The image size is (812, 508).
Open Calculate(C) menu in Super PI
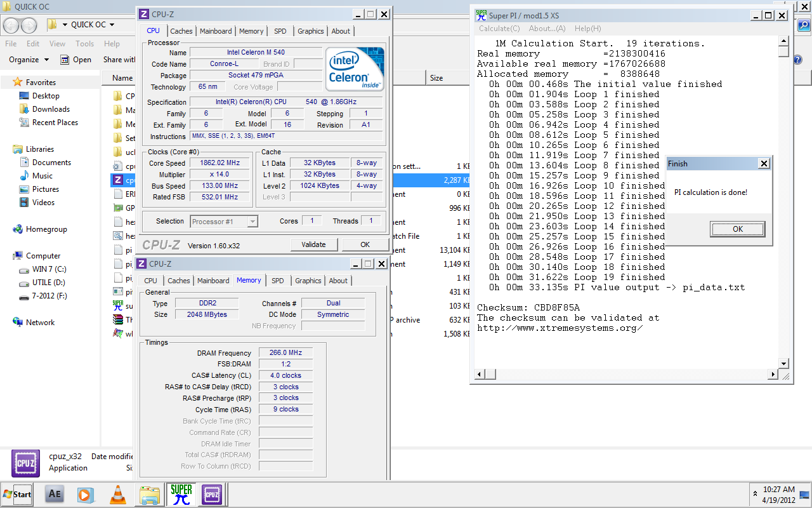point(499,29)
